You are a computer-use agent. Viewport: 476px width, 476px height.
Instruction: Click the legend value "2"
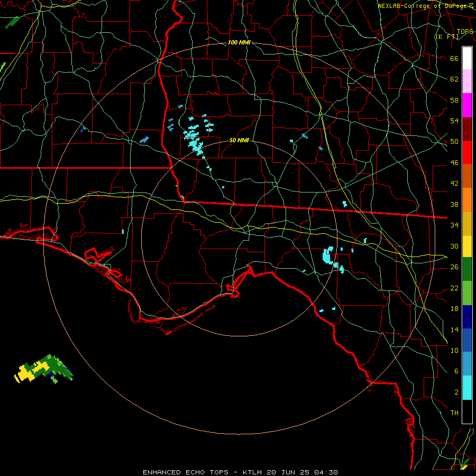coord(456,392)
